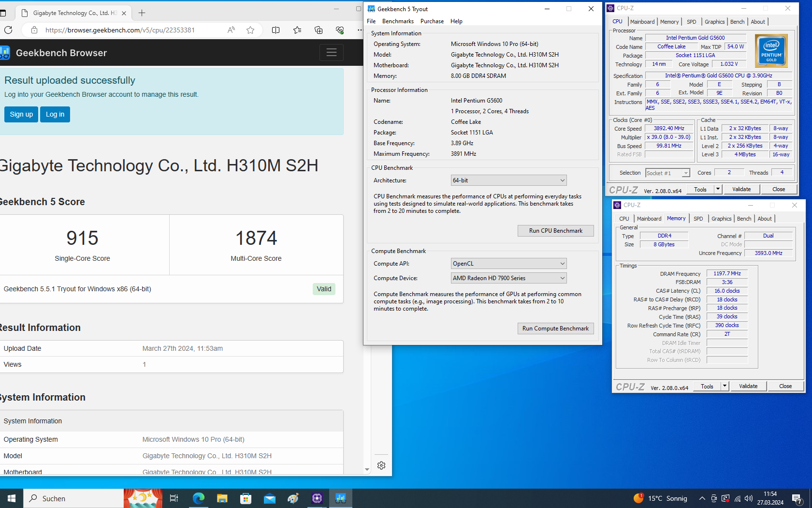The height and width of the screenshot is (508, 812).
Task: Show hidden tray icons chevron
Action: (x=702, y=498)
